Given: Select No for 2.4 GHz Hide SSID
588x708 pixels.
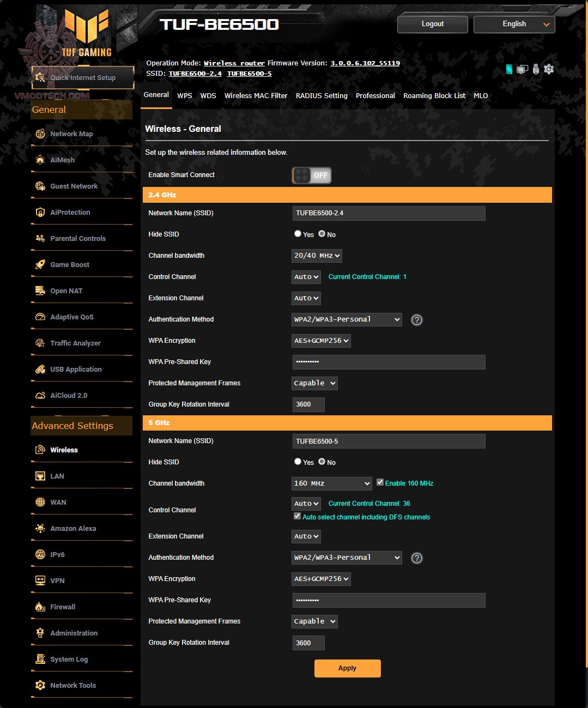Looking at the screenshot, I should tap(322, 234).
